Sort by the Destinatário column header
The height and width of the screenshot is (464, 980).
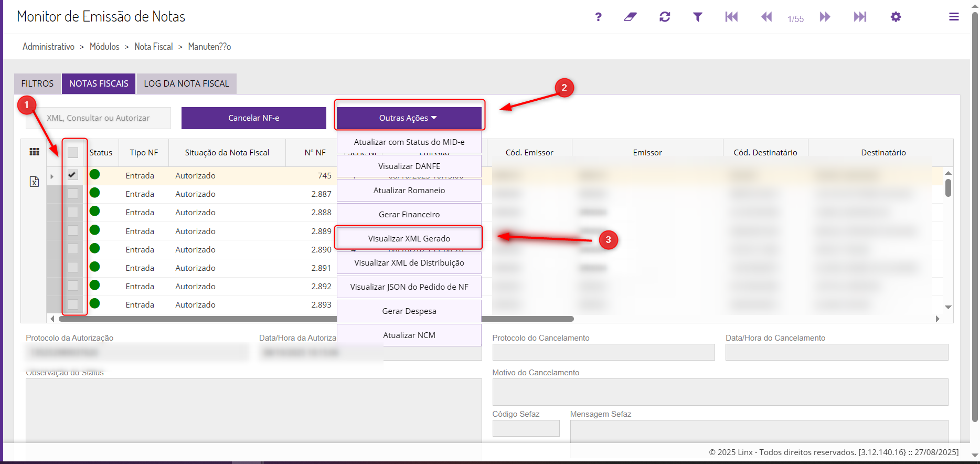(x=883, y=153)
